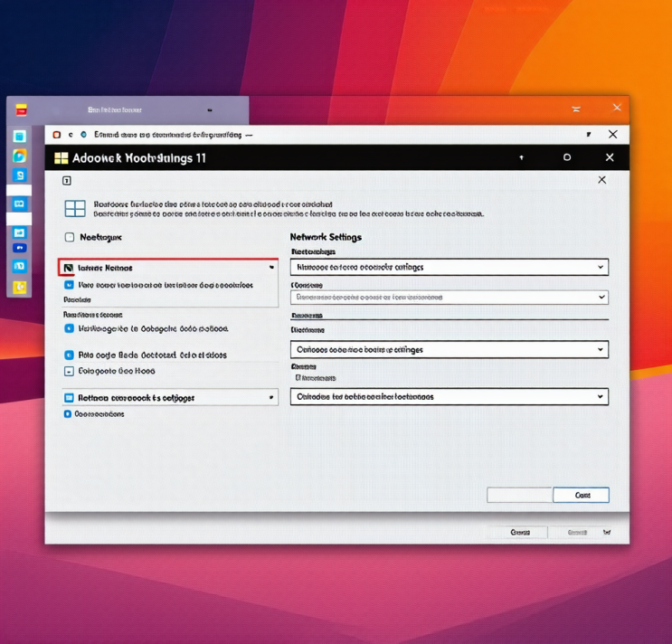Screen dimensions: 672x644
Task: Click the address text in the front window's bar
Action: pyautogui.click(x=167, y=135)
